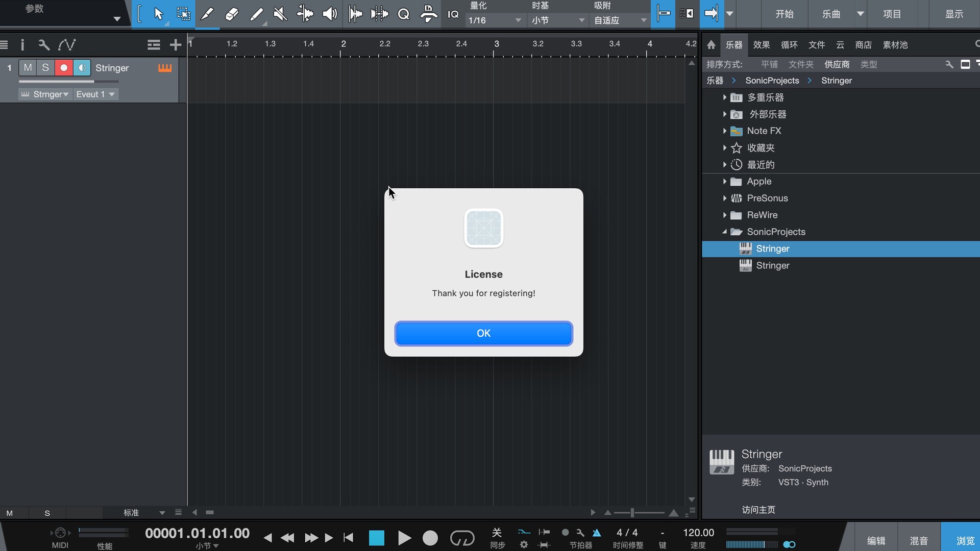Expand the PreSonus vendor folder
Image resolution: width=980 pixels, height=551 pixels.
click(x=724, y=198)
